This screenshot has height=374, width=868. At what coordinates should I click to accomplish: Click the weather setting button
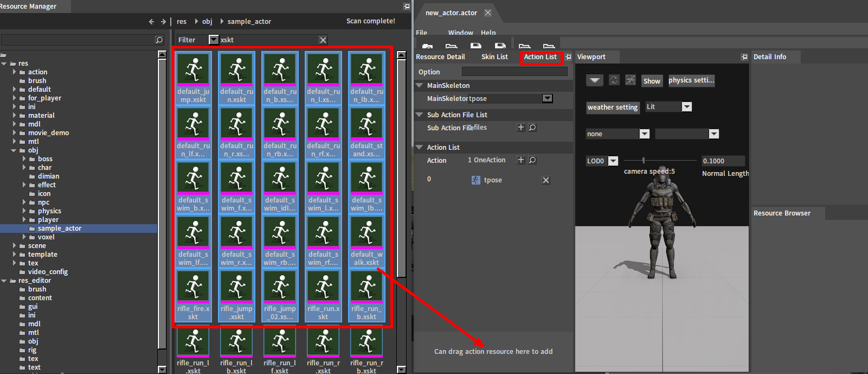pyautogui.click(x=613, y=107)
